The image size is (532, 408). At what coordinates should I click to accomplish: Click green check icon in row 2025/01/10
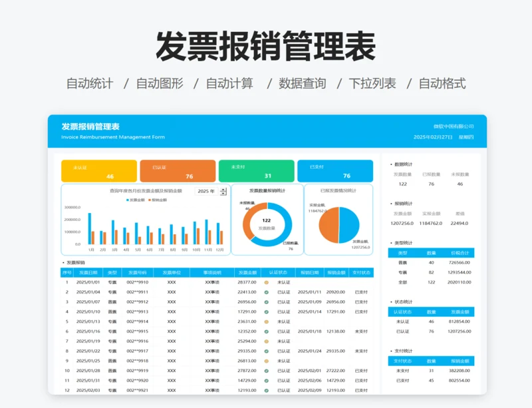point(267,312)
